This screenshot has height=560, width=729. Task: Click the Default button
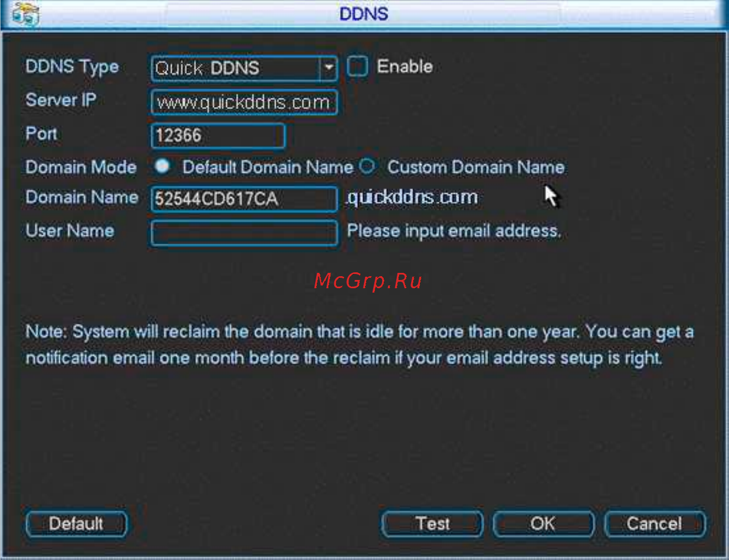coord(76,524)
